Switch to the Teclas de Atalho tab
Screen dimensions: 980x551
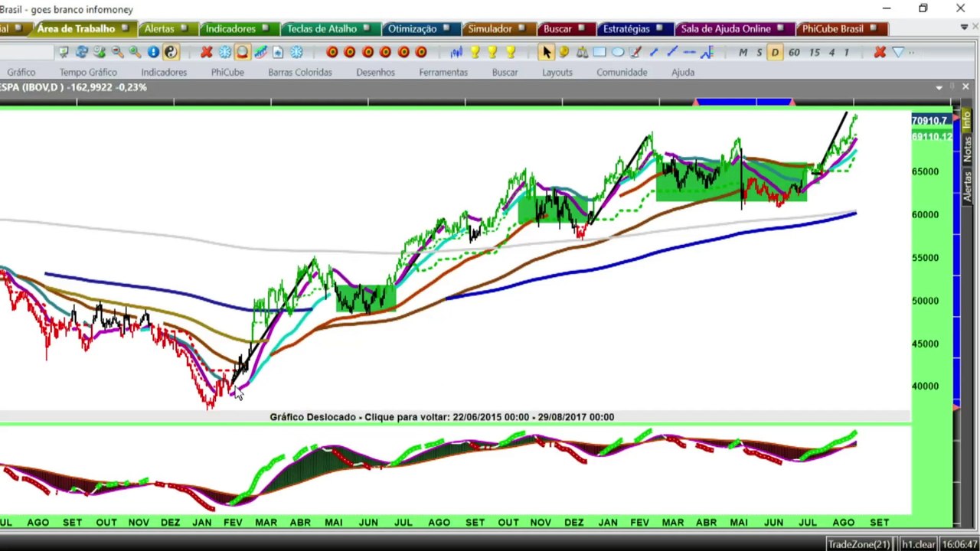click(329, 28)
